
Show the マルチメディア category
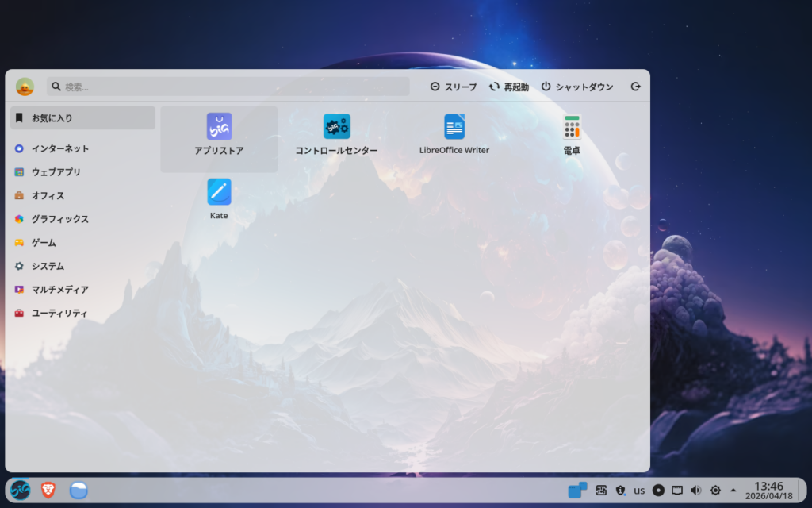[60, 290]
